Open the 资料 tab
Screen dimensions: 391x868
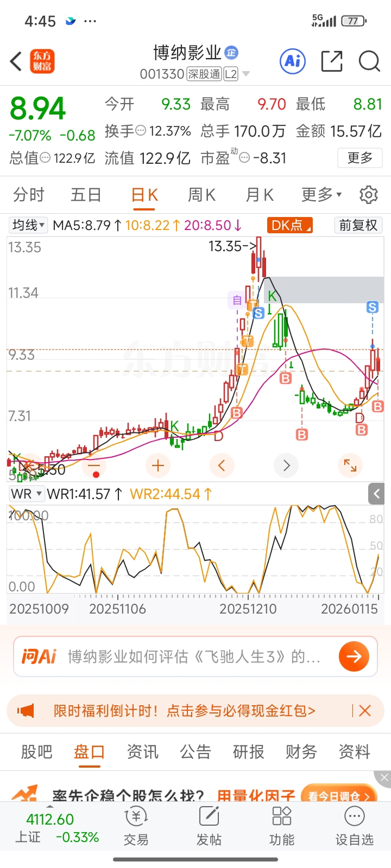pyautogui.click(x=354, y=751)
